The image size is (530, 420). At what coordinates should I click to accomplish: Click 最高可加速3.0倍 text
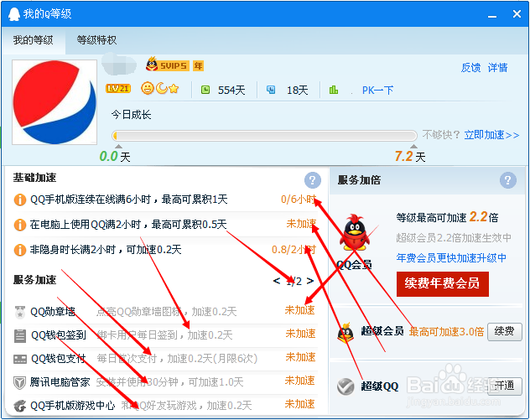pos(446,332)
